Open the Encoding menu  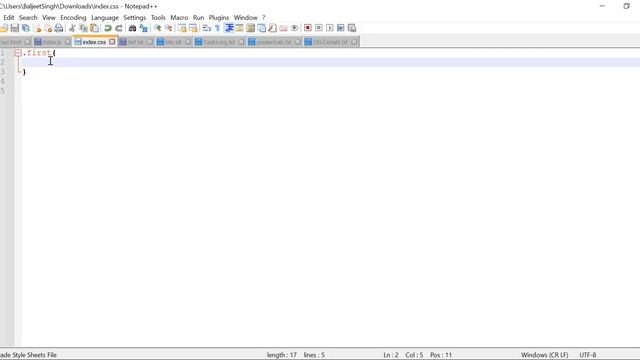(x=73, y=18)
